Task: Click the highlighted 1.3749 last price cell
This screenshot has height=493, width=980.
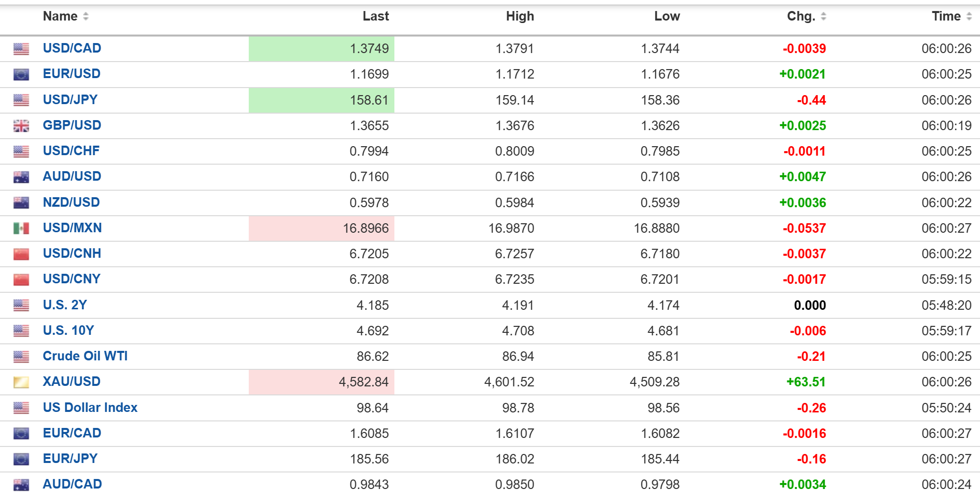Action: coord(321,49)
